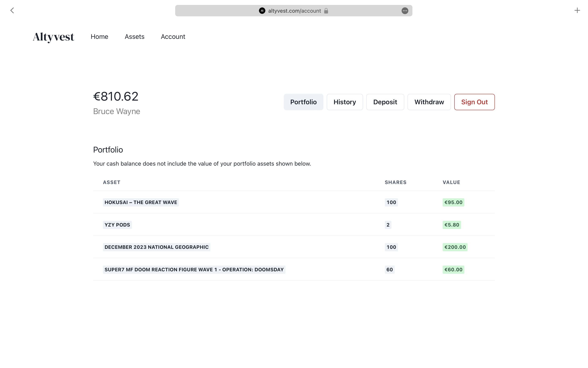
Task: Click the cash balance notice text
Action: 202,164
